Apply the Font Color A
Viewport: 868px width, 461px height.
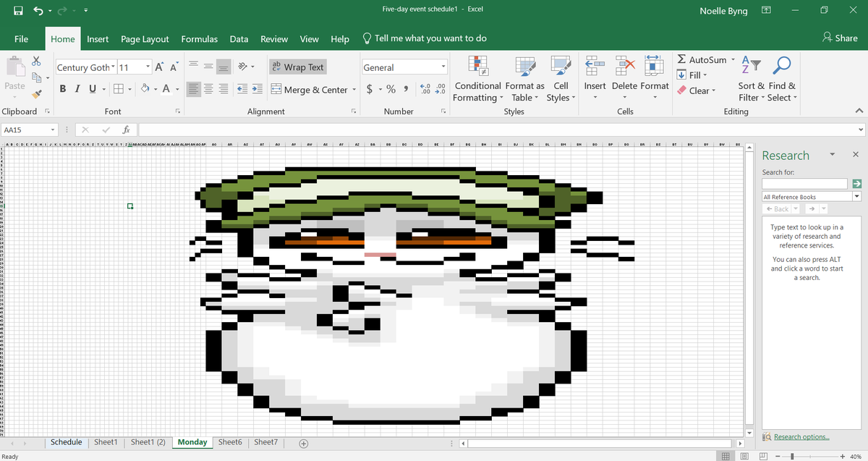coord(166,89)
